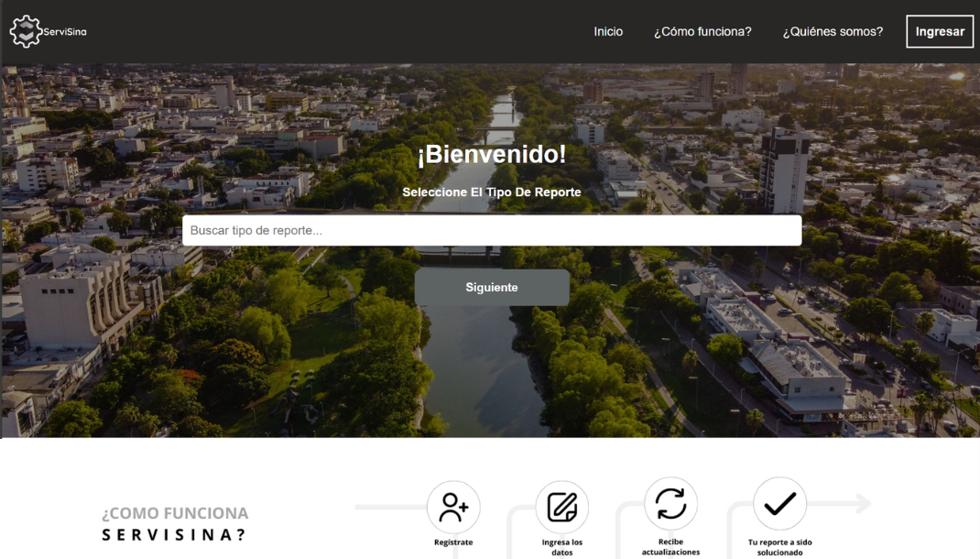Click the checkmark solved-report icon
Image resolution: width=980 pixels, height=559 pixels.
[x=779, y=503]
